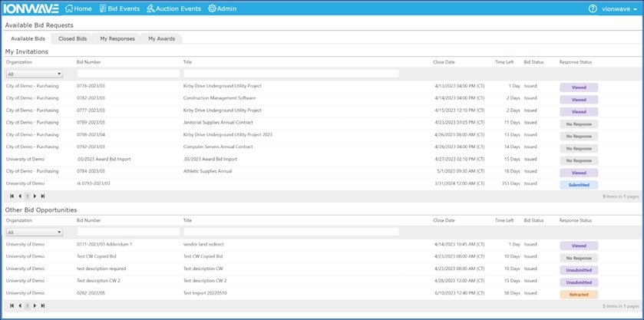Switch to the Available Bids tab
This screenshot has height=320, width=644.
(x=28, y=38)
